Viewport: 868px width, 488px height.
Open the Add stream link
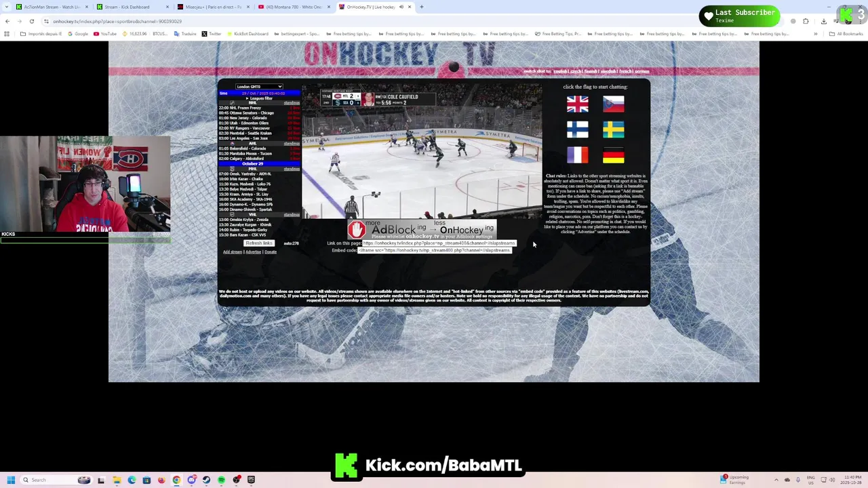point(233,252)
